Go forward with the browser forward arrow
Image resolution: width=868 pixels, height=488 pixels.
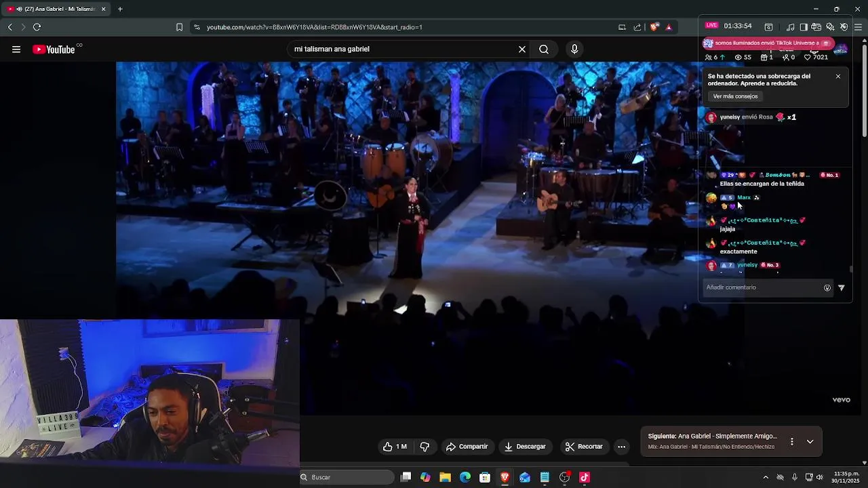pyautogui.click(x=23, y=27)
